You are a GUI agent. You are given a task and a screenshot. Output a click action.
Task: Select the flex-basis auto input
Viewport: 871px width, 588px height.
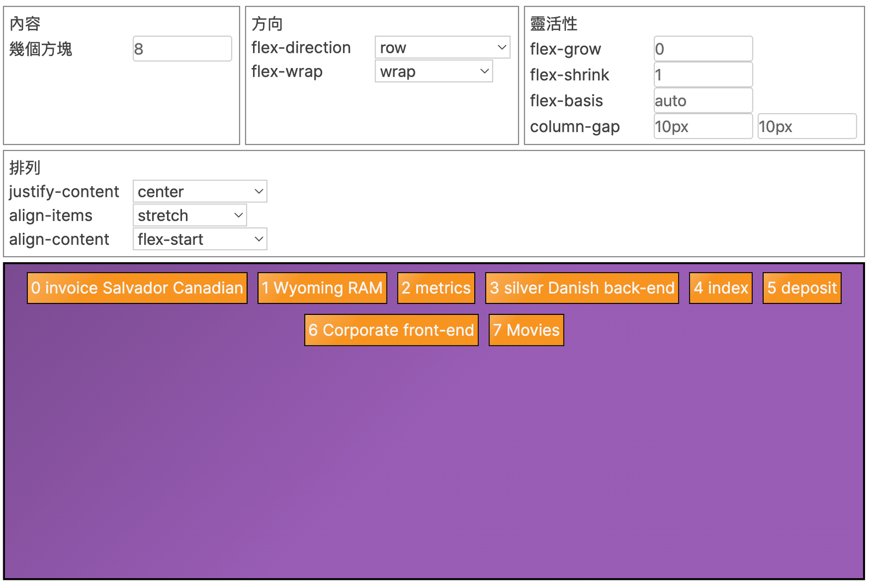tap(703, 101)
